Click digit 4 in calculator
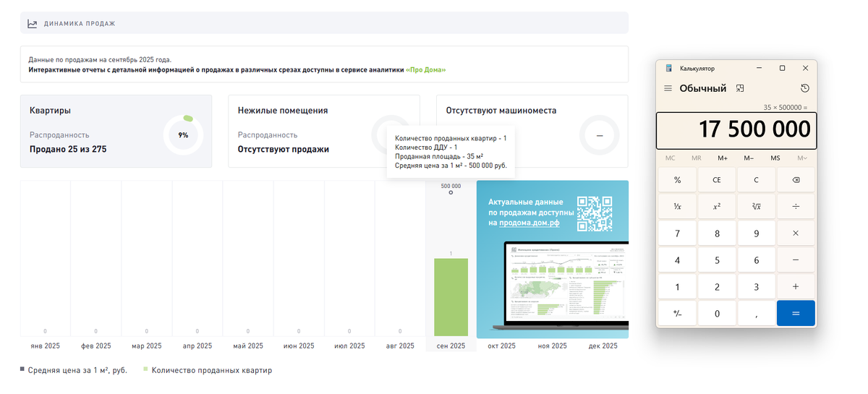Image resolution: width=868 pixels, height=394 pixels. point(677,260)
